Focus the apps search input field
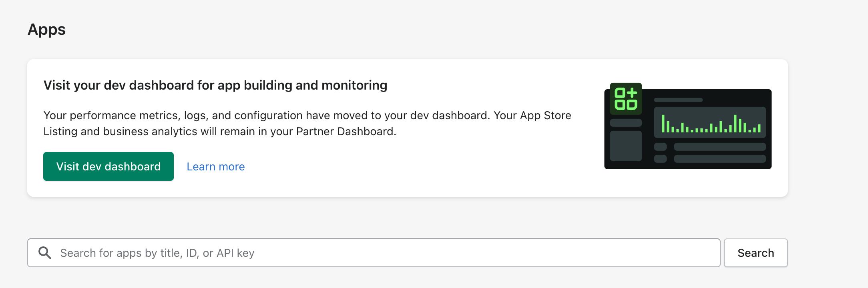The image size is (868, 288). [x=384, y=253]
